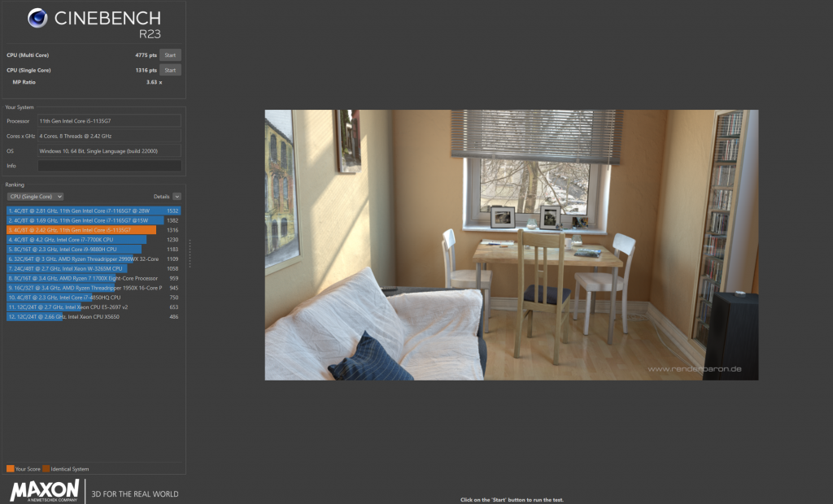The width and height of the screenshot is (833, 504).
Task: Click the Identical System legend swatch
Action: point(46,469)
